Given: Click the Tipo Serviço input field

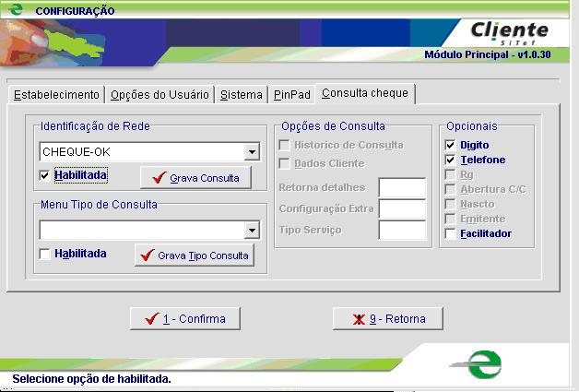Looking at the screenshot, I should click(x=402, y=230).
